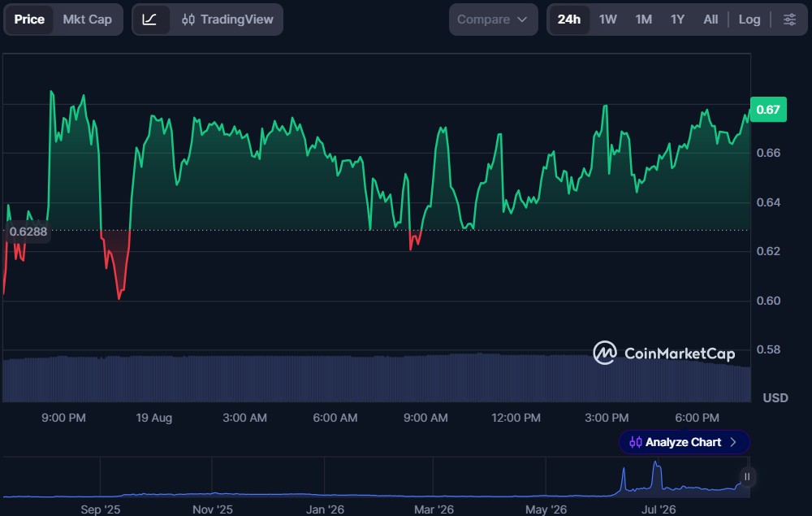
Task: Click the 9:00 AM time axis label
Action: 425,418
